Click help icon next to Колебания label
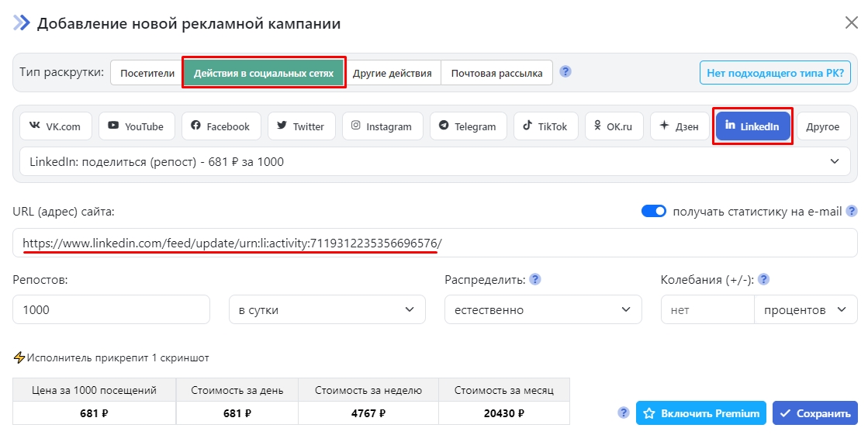 pyautogui.click(x=763, y=279)
